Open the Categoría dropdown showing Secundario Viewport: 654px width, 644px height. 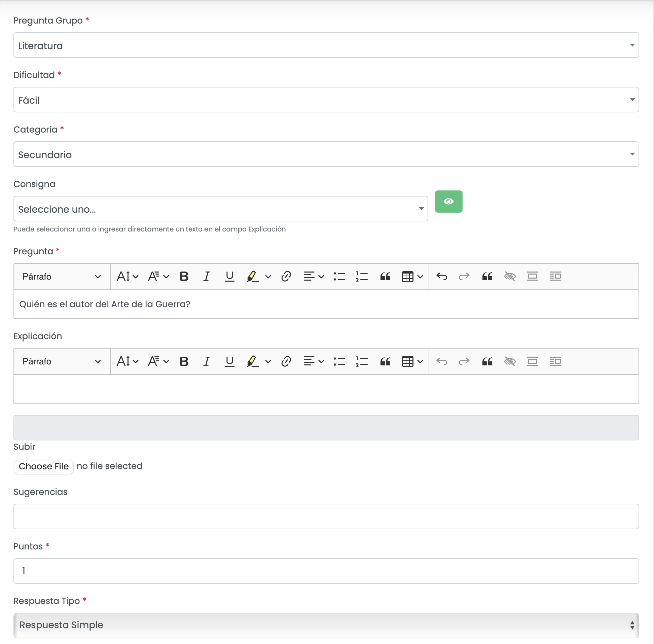coord(326,154)
